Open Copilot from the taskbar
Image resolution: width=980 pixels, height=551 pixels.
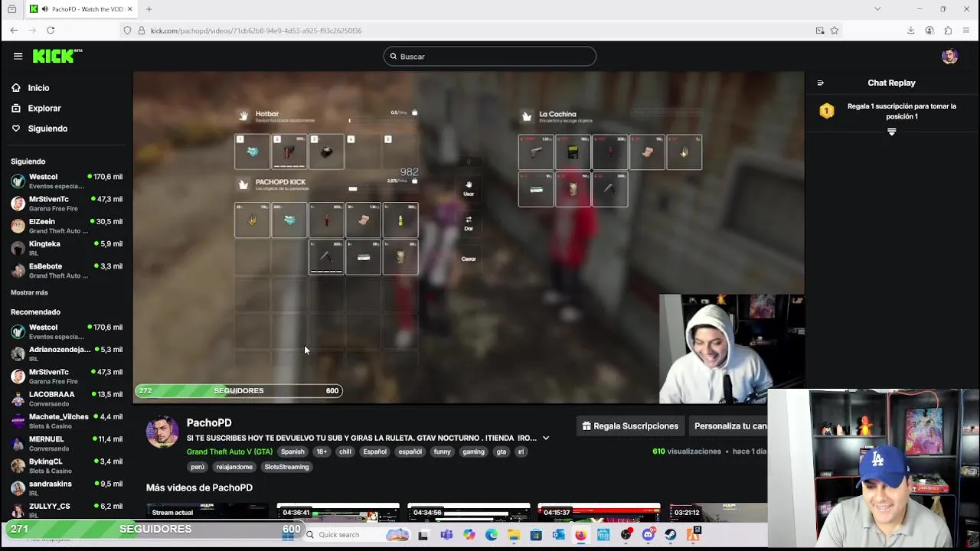(469, 535)
